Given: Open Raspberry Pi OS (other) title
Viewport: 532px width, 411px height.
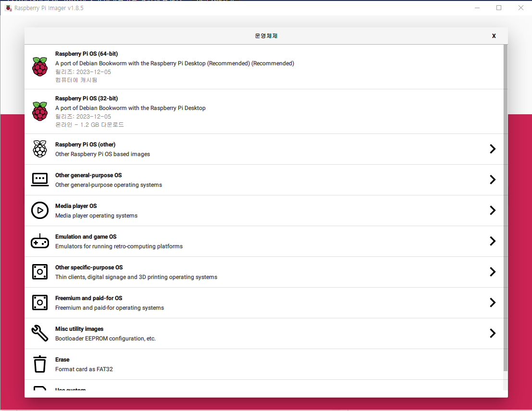Looking at the screenshot, I should pyautogui.click(x=85, y=145).
